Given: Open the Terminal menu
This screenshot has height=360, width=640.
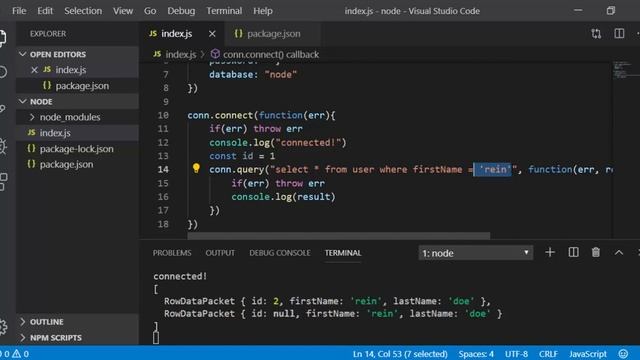Looking at the screenshot, I should point(224,11).
